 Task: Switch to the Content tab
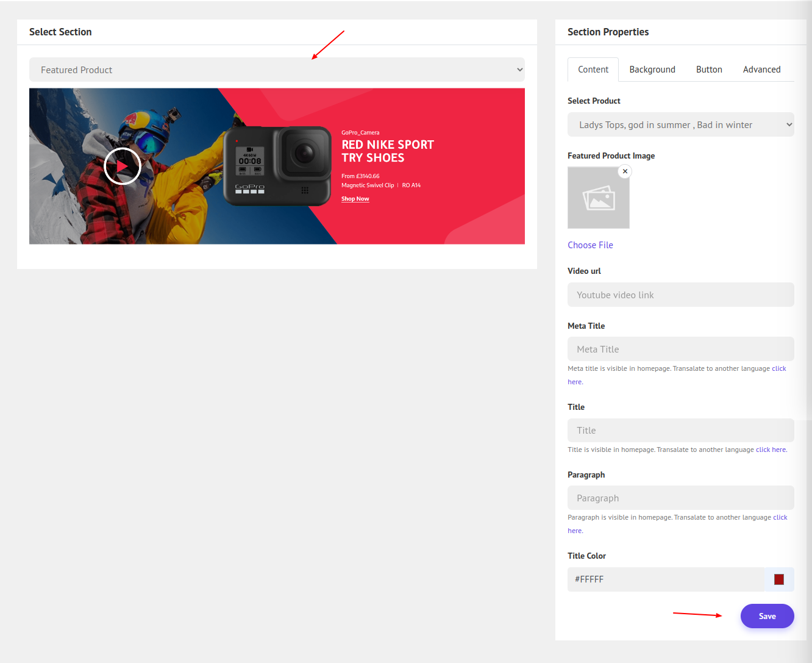coord(593,70)
